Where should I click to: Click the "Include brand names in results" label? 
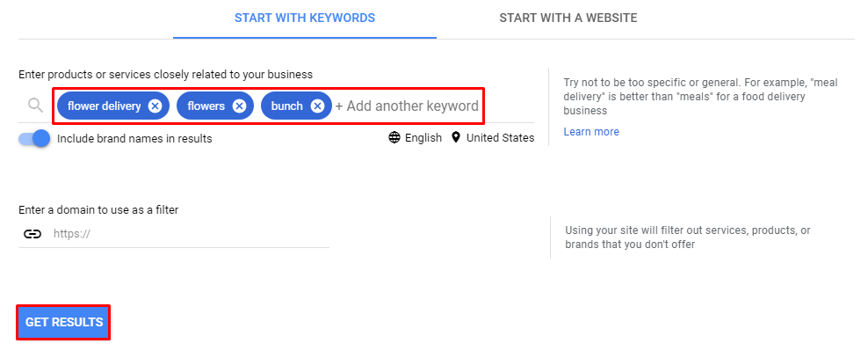(134, 139)
